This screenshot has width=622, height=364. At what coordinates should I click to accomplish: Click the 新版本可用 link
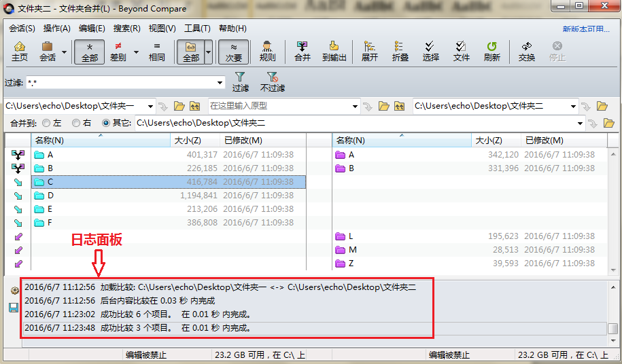[x=586, y=29]
